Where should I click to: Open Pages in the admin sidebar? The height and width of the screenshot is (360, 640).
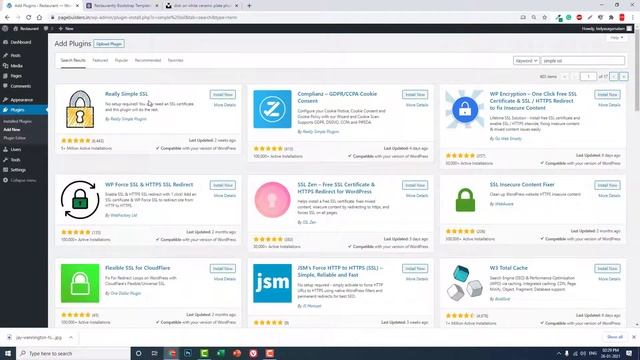(x=16, y=76)
